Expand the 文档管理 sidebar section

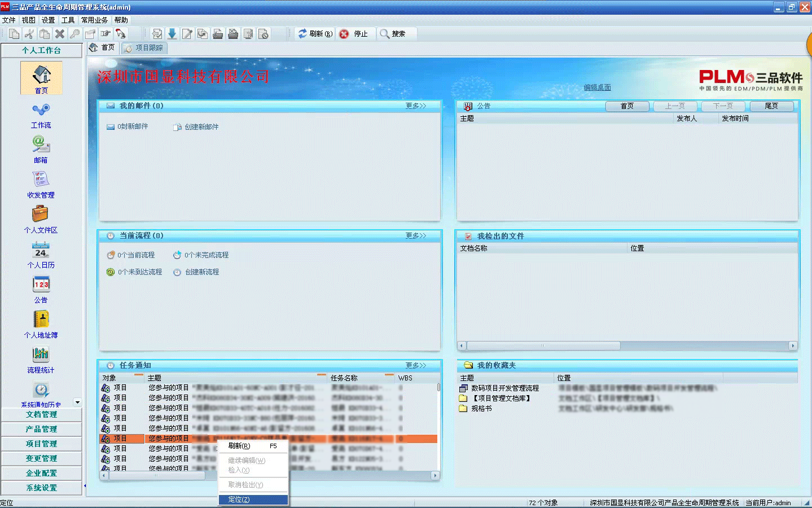click(41, 414)
